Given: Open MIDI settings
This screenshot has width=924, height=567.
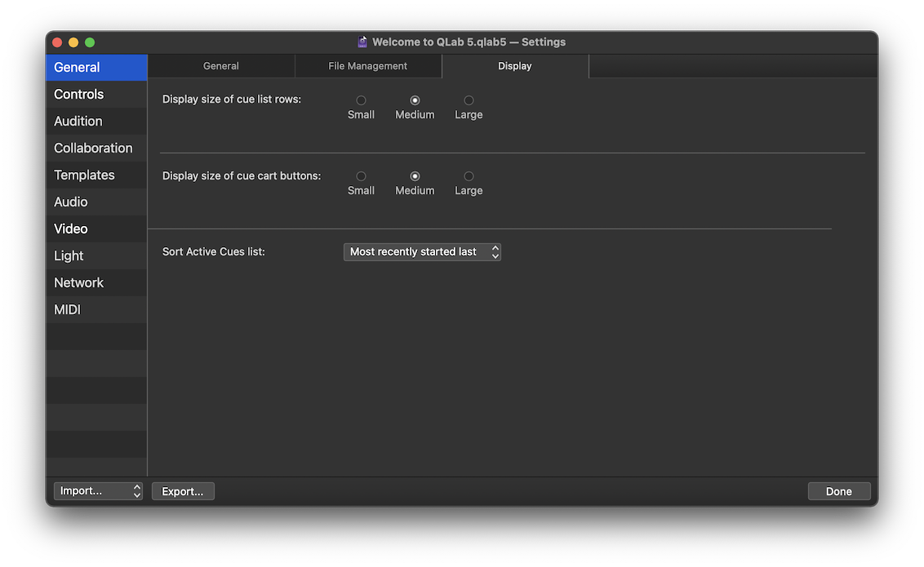Looking at the screenshot, I should point(67,310).
